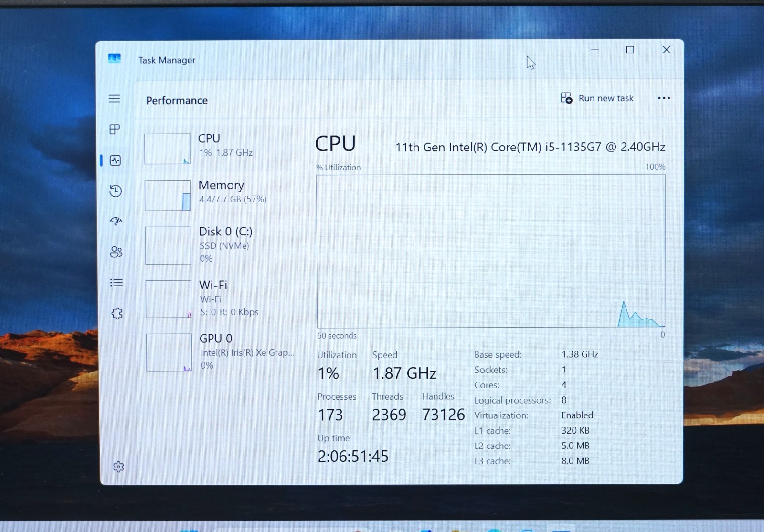Click the GPU 0 mini graph thumbnail
The height and width of the screenshot is (532, 764).
[169, 352]
